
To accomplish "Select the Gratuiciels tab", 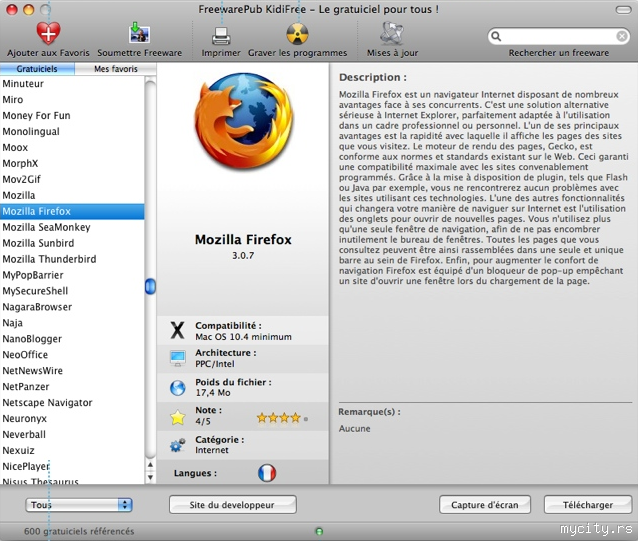I will tap(37, 70).
